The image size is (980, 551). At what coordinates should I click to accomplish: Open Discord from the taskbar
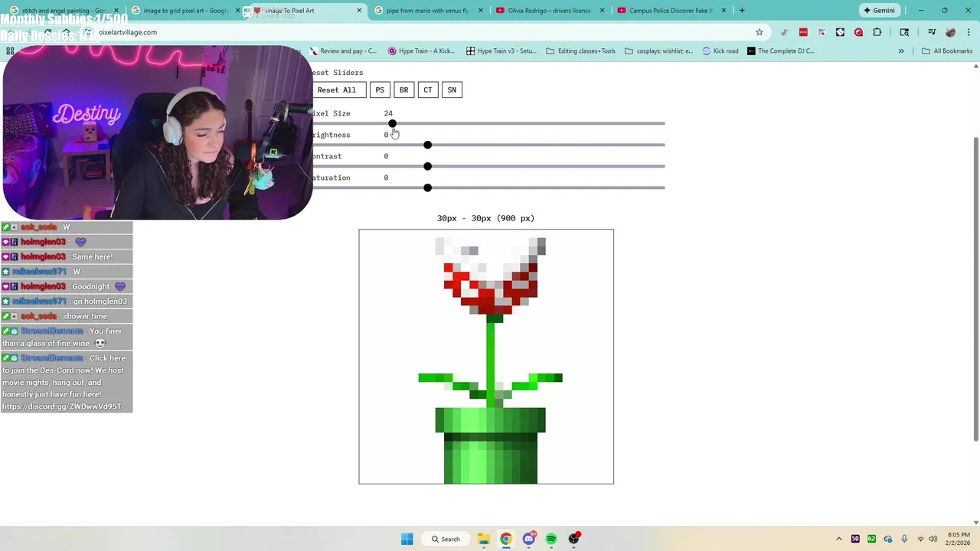click(x=528, y=539)
